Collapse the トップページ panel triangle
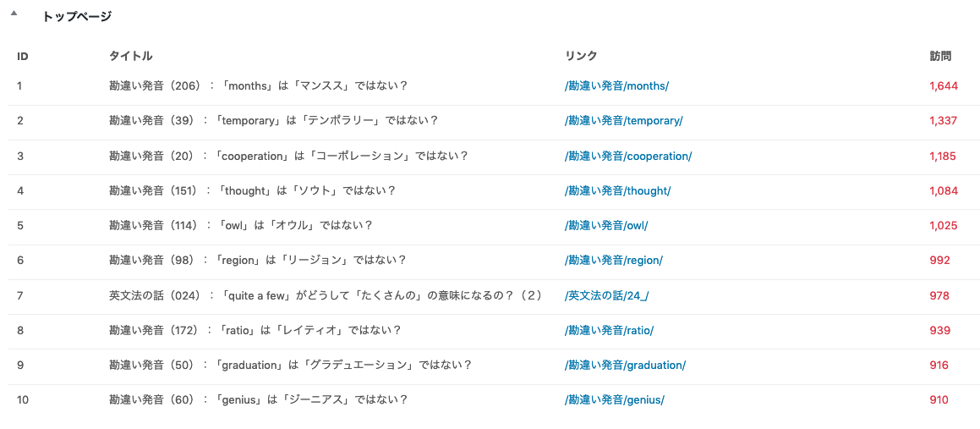The image size is (980, 429). pos(14,13)
